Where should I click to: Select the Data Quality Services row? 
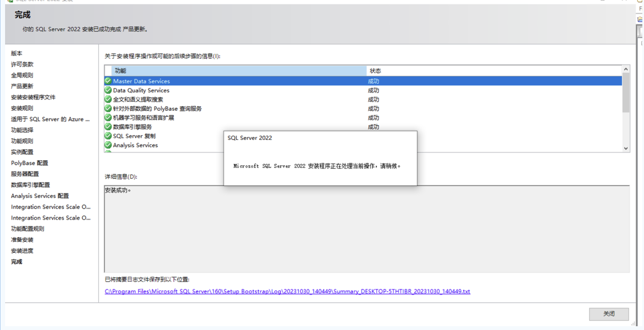[x=363, y=90]
